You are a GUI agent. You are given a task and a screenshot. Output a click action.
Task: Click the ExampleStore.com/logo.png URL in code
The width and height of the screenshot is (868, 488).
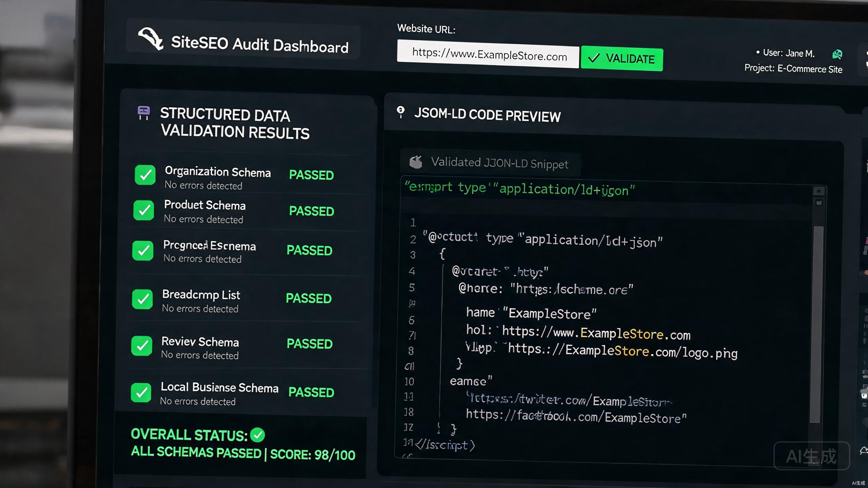tap(623, 351)
